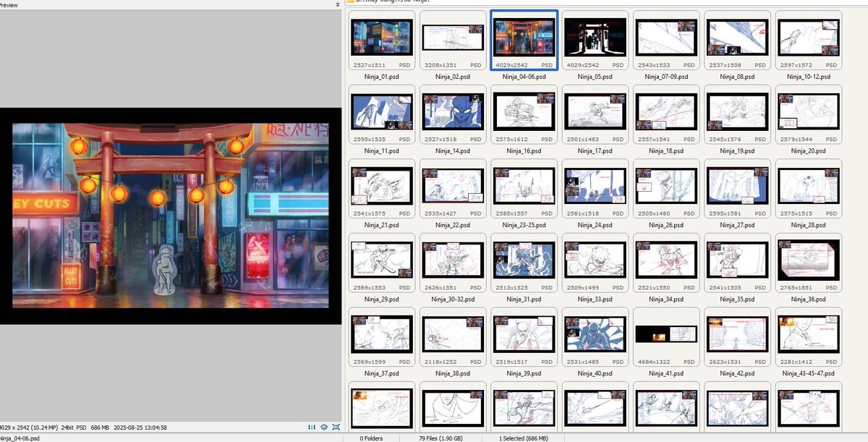The image size is (868, 442).
Task: Click the fit-image-to-window icon in preview
Action: [x=324, y=428]
